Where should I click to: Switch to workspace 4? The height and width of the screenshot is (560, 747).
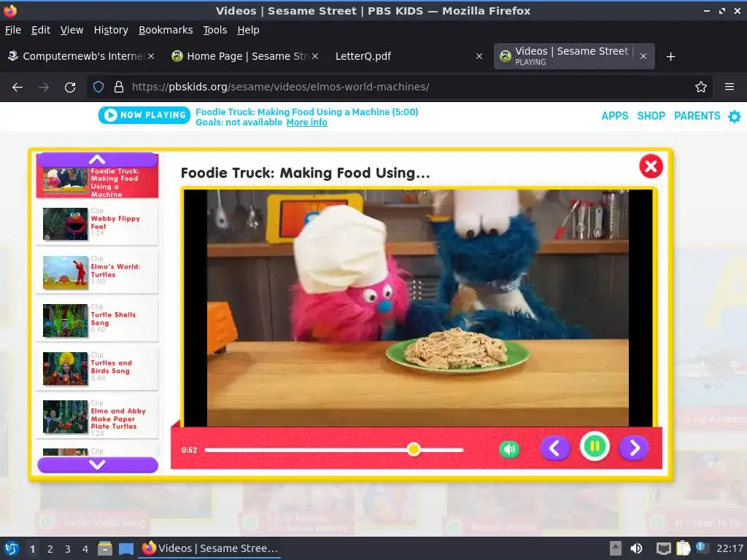[85, 549]
